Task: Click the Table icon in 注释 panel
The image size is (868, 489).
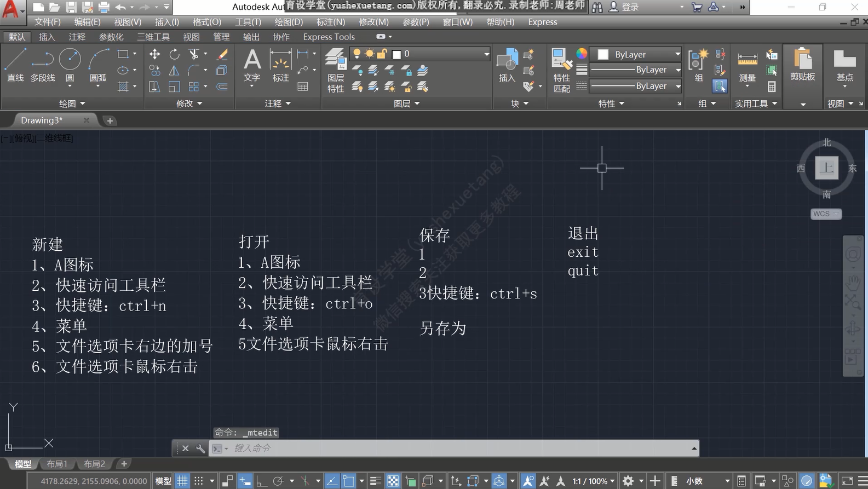Action: (x=303, y=87)
